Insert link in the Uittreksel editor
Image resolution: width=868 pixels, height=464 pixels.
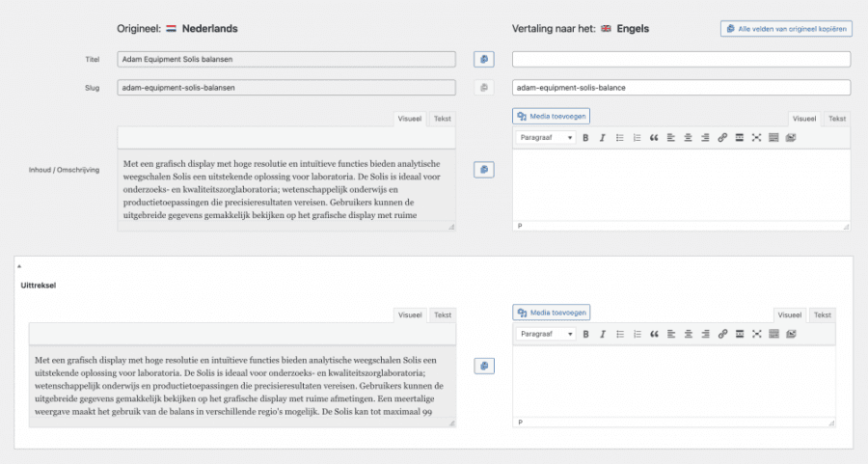tap(723, 334)
